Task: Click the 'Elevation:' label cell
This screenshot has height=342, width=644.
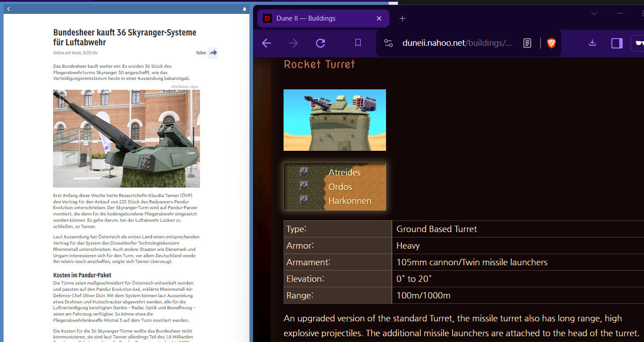Action: [338, 279]
